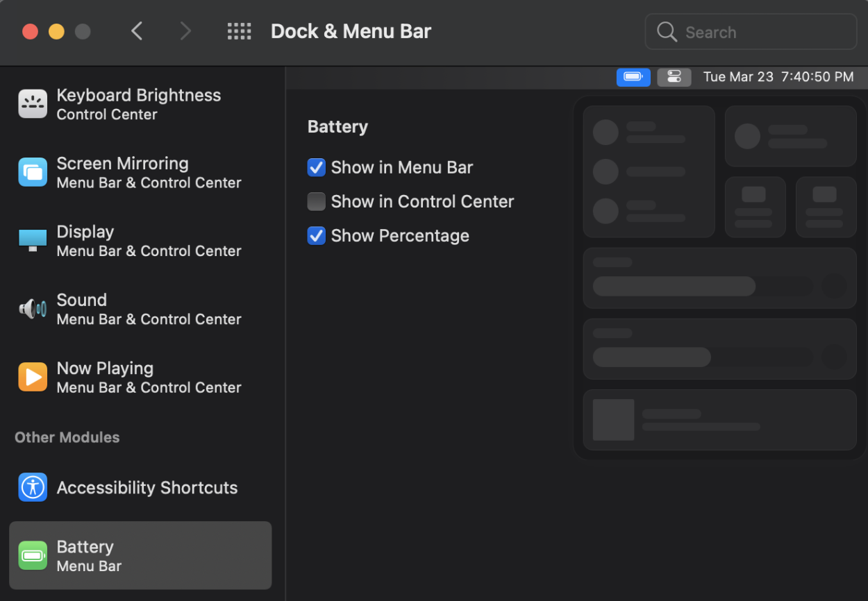Click the blue battery icon in the menu bar preview
The image size is (868, 601).
[x=633, y=77]
